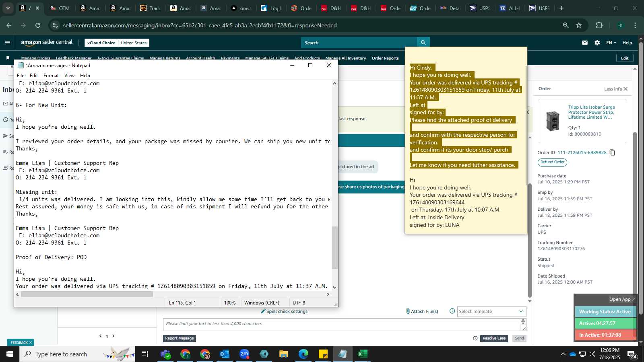Open File Explorer from the taskbar
The height and width of the screenshot is (362, 644).
click(284, 354)
